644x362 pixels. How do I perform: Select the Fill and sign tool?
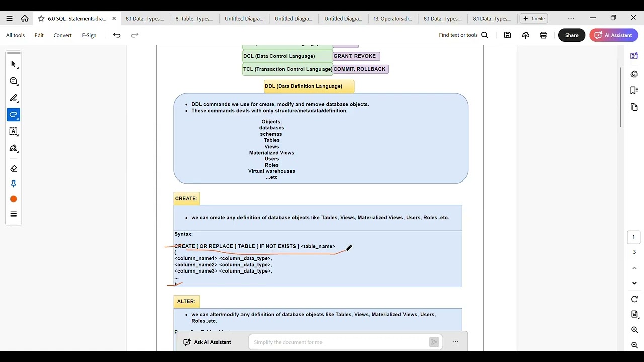click(x=14, y=148)
